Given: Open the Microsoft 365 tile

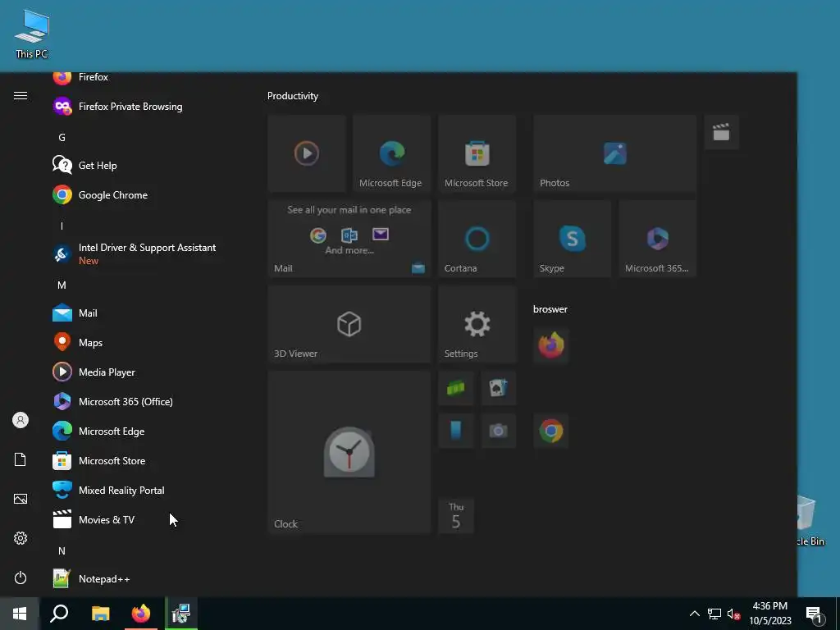Looking at the screenshot, I should (657, 239).
